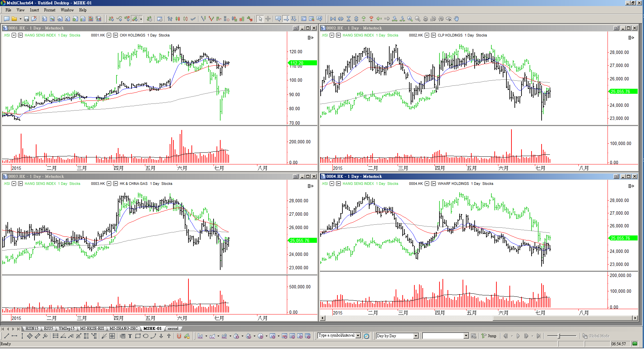This screenshot has width=644, height=354.
Task: Adjust the playback speed slider handle
Action: pos(559,336)
